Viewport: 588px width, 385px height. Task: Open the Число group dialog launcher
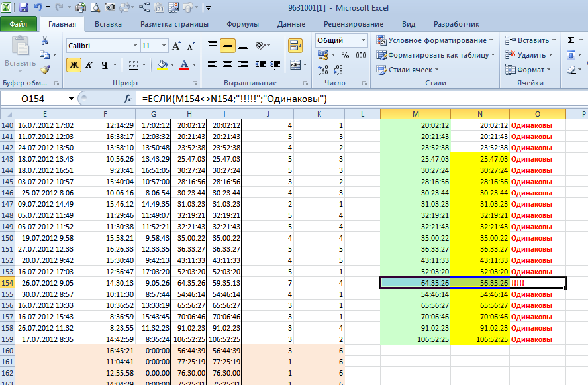point(364,83)
